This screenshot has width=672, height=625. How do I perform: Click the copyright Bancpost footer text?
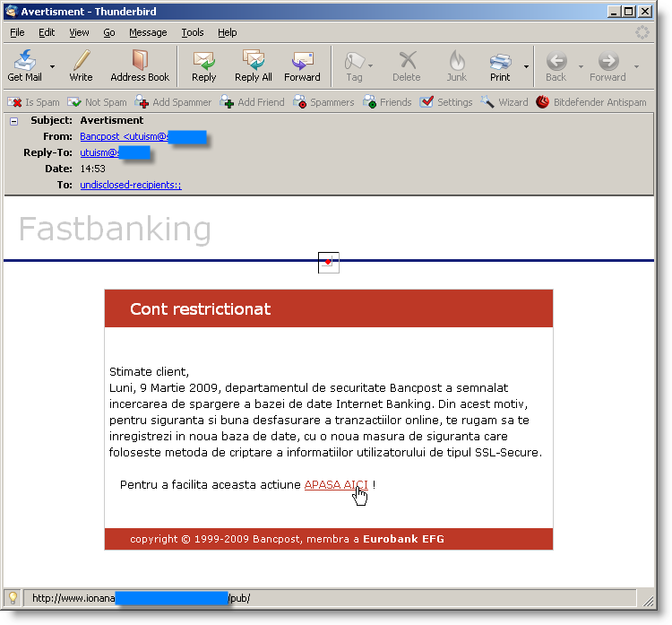point(287,539)
